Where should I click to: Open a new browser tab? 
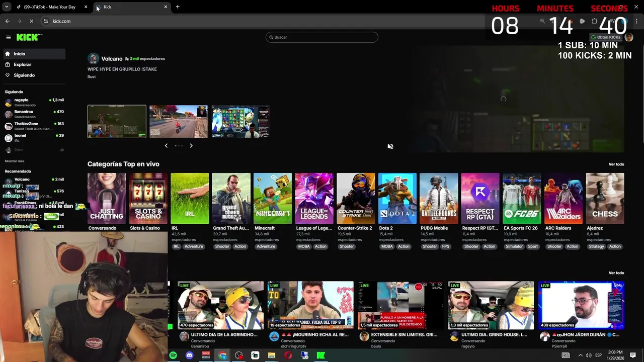coord(178,7)
